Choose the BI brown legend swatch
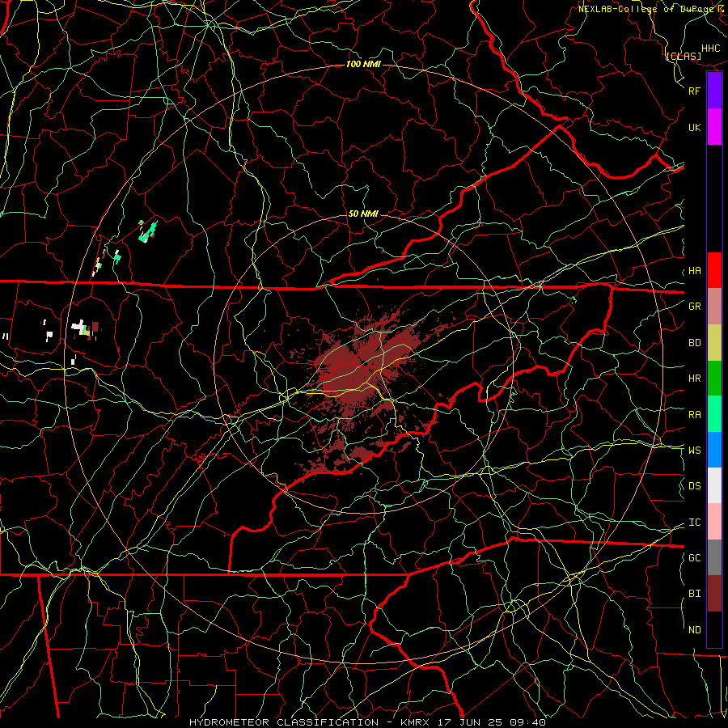 (714, 594)
